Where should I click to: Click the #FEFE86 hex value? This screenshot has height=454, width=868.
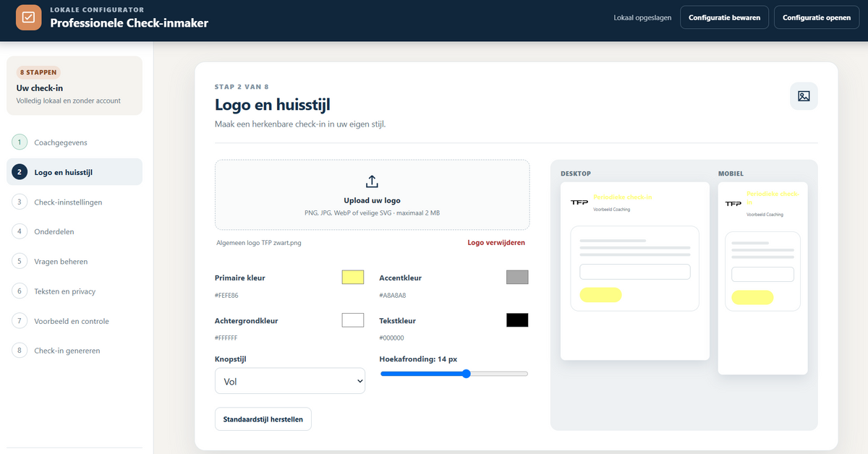click(x=226, y=295)
